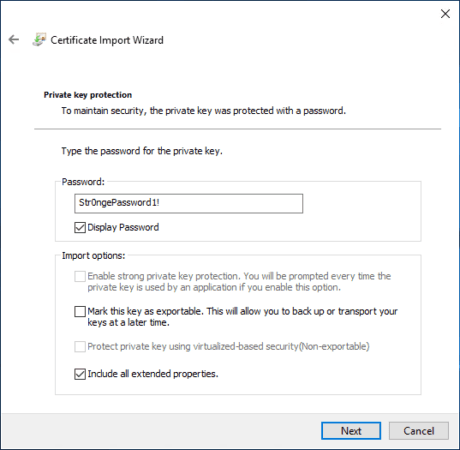
Task: Click the 'Password:' group label
Action: pos(83,182)
